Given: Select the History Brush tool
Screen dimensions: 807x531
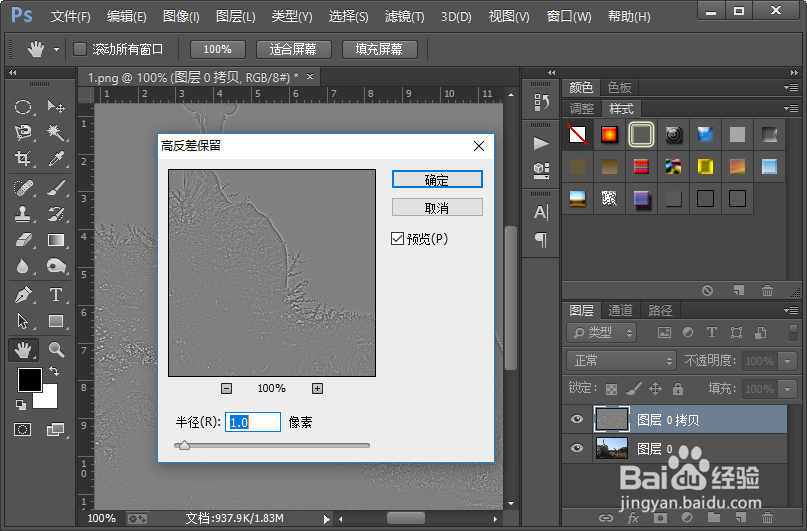Looking at the screenshot, I should click(56, 214).
